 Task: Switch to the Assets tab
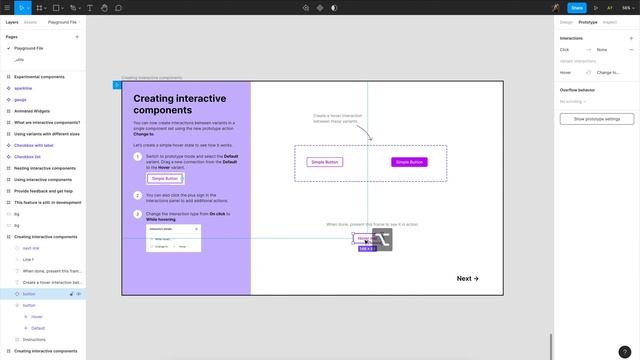click(30, 22)
